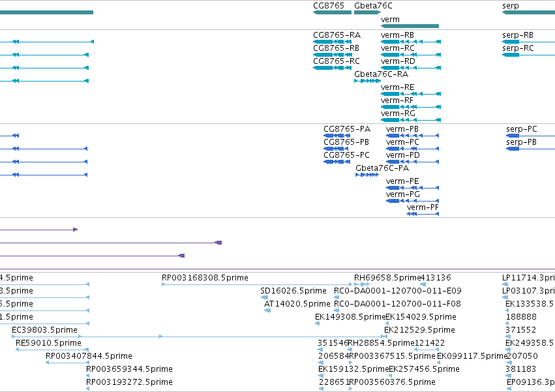
Task: Select transcript CG8765-RB
Action: 336,48
